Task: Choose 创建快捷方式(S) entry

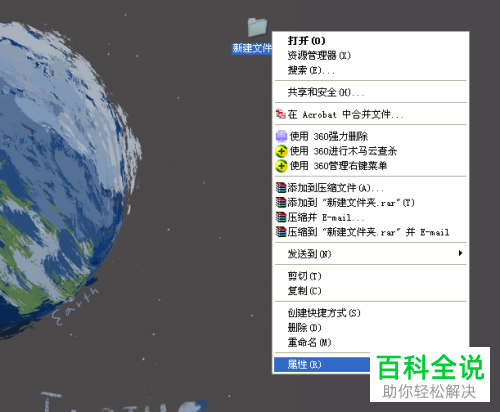Action: [x=324, y=313]
